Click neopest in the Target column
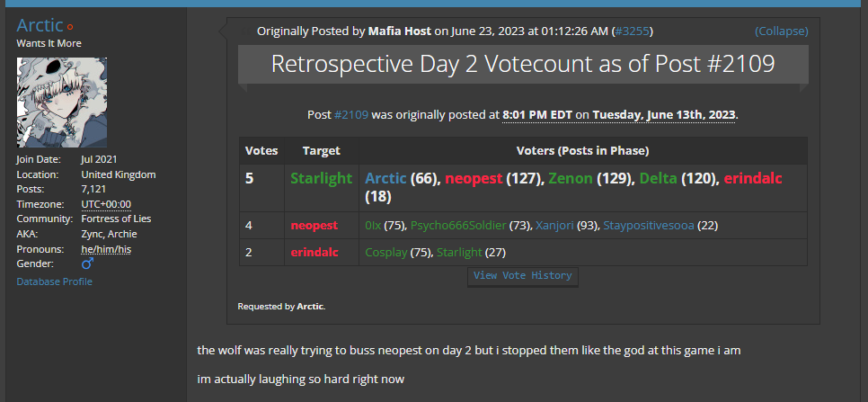 [x=314, y=226]
